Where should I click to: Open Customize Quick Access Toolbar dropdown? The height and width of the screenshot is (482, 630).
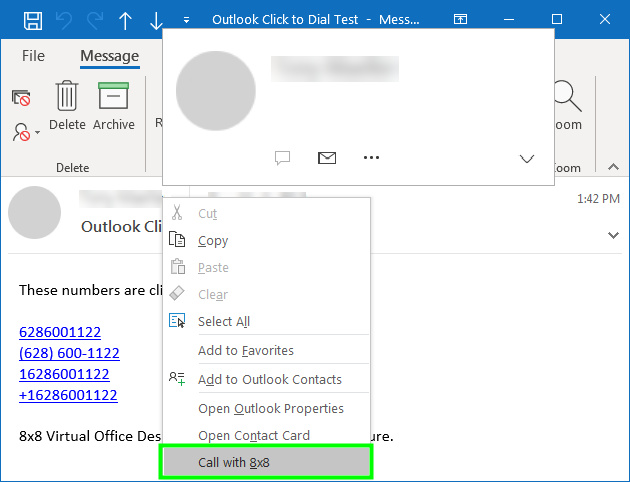pos(186,20)
